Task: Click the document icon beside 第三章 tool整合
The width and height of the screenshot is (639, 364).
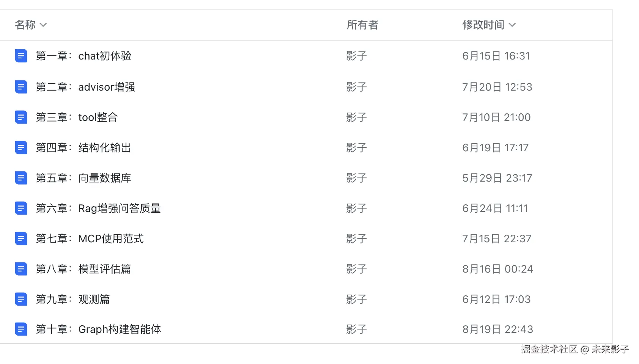Action: point(21,117)
